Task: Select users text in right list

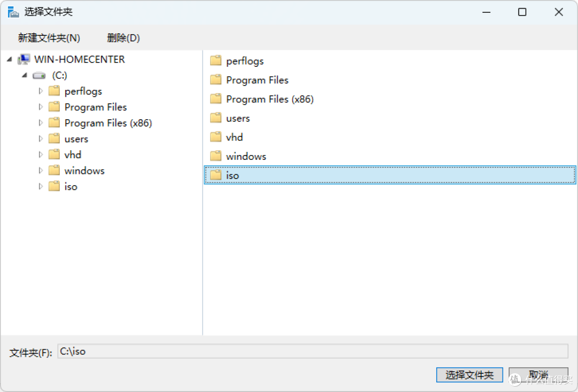Action: 238,119
